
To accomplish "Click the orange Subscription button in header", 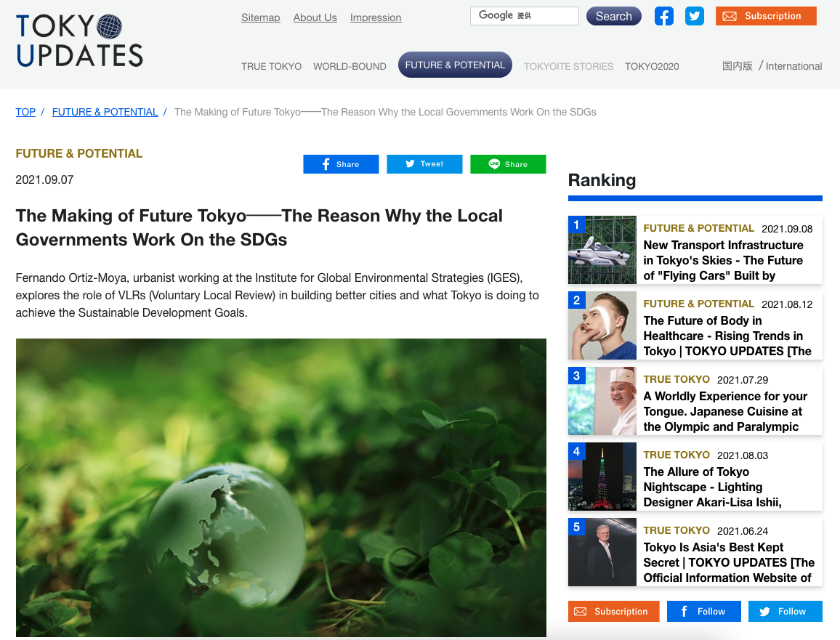I will 766,16.
